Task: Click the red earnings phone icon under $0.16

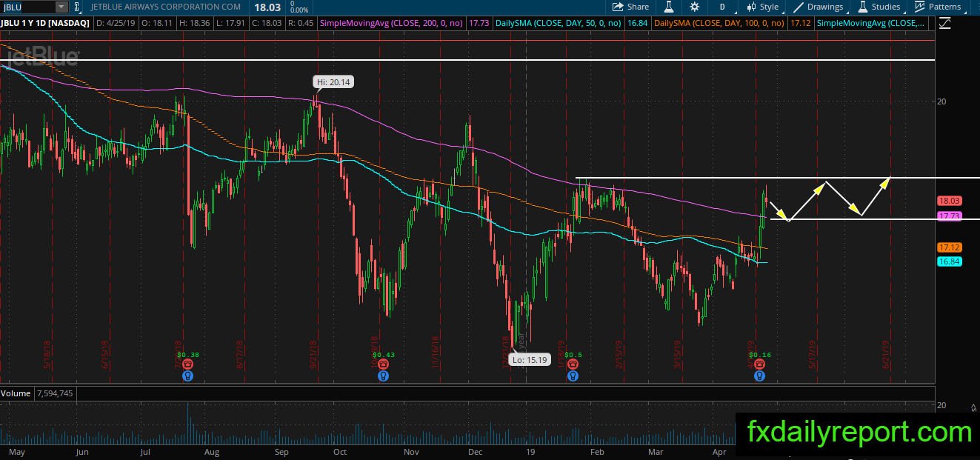Action: pos(759,364)
